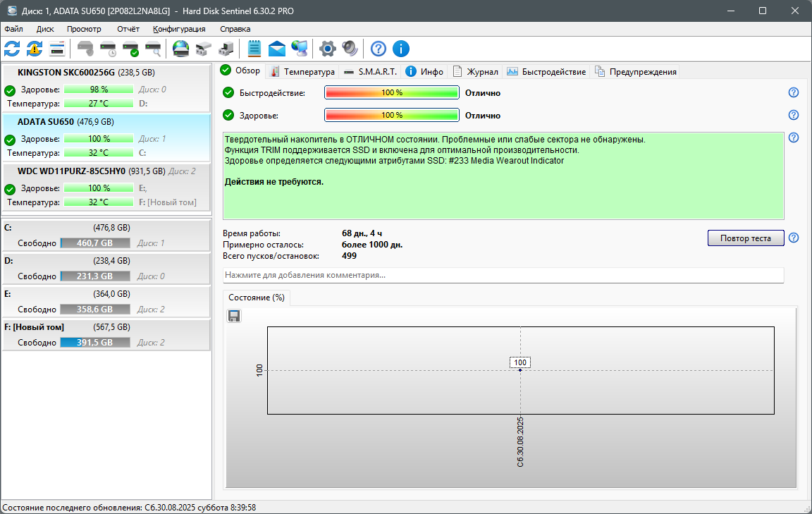Viewport: 812px width, 514px height.
Task: Click the help icon beside Быстродействие bar
Action: 794,92
